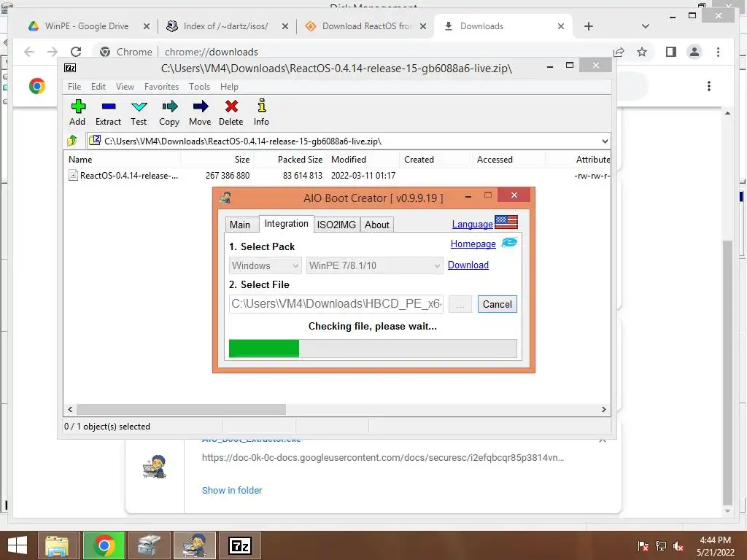This screenshot has width=747, height=560.
Task: Click the network tray icon
Action: [661, 546]
